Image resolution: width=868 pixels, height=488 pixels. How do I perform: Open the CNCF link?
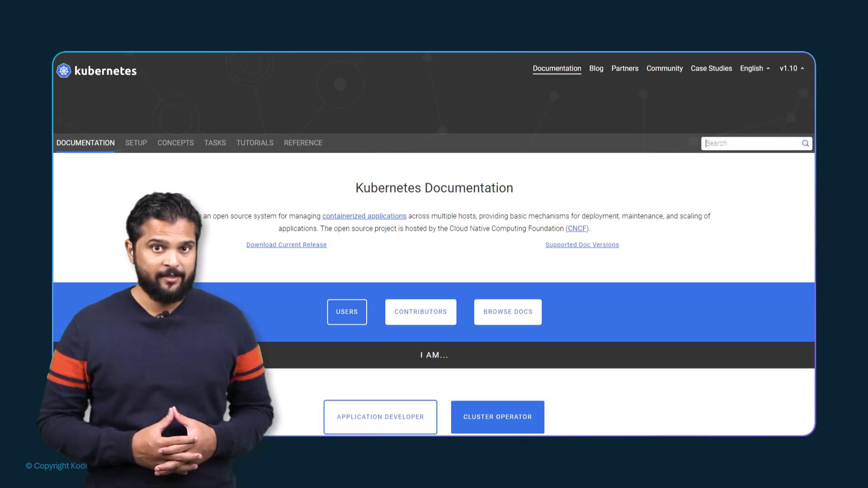tap(577, 229)
